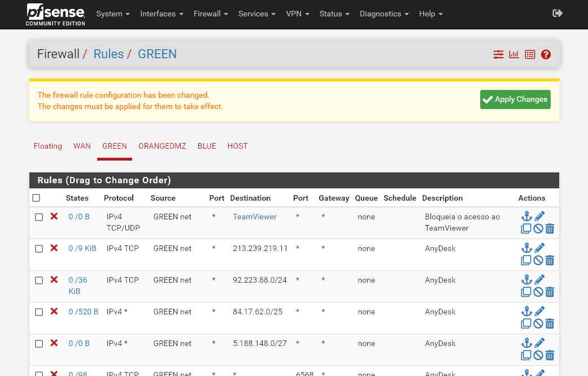This screenshot has height=376, width=588.
Task: Open the states bar chart icon
Action: (514, 54)
